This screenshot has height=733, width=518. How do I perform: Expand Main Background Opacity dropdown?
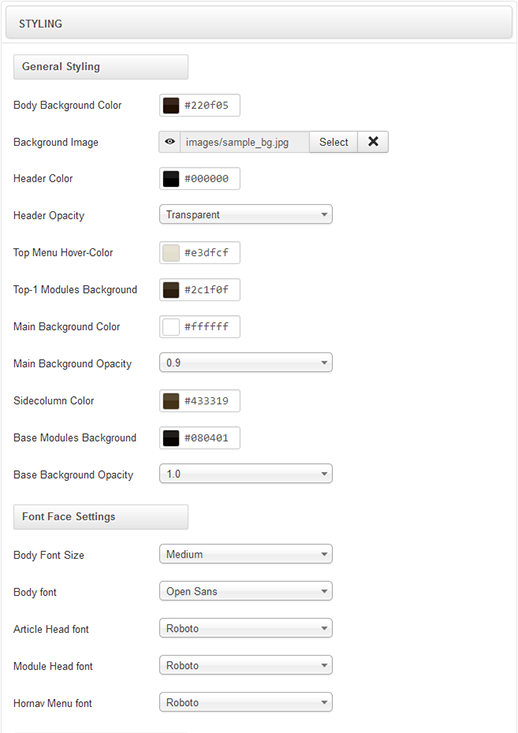(246, 363)
